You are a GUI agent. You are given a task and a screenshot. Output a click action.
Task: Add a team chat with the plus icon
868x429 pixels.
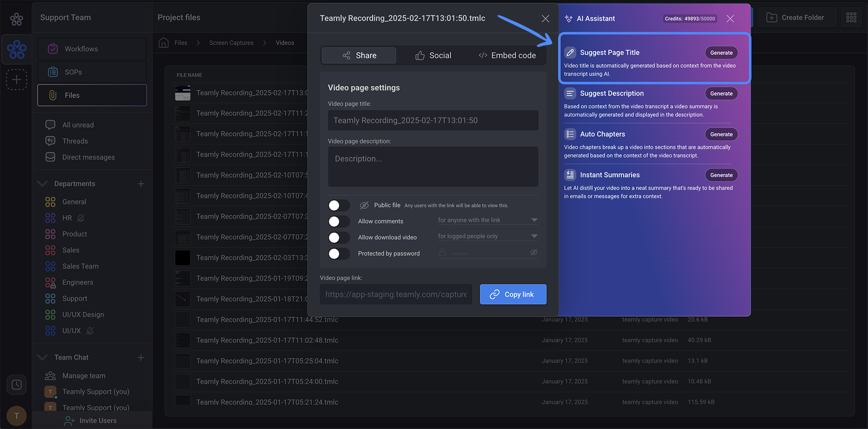click(141, 357)
